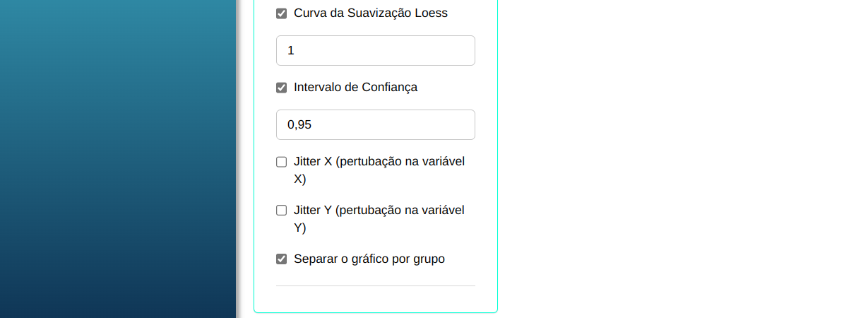Enable the Jitter X checkbox
Screen dimensions: 868x318
pos(282,162)
